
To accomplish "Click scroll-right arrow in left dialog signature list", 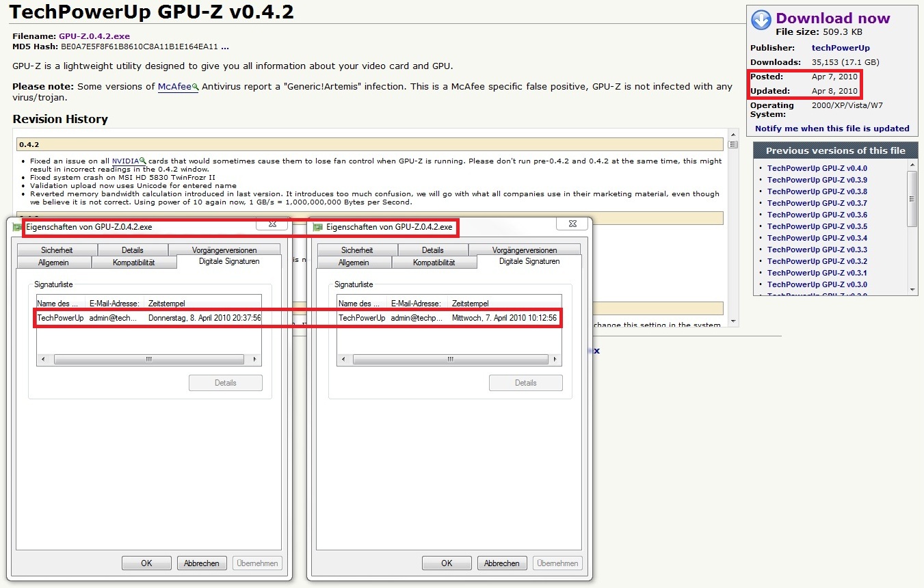I will (255, 359).
